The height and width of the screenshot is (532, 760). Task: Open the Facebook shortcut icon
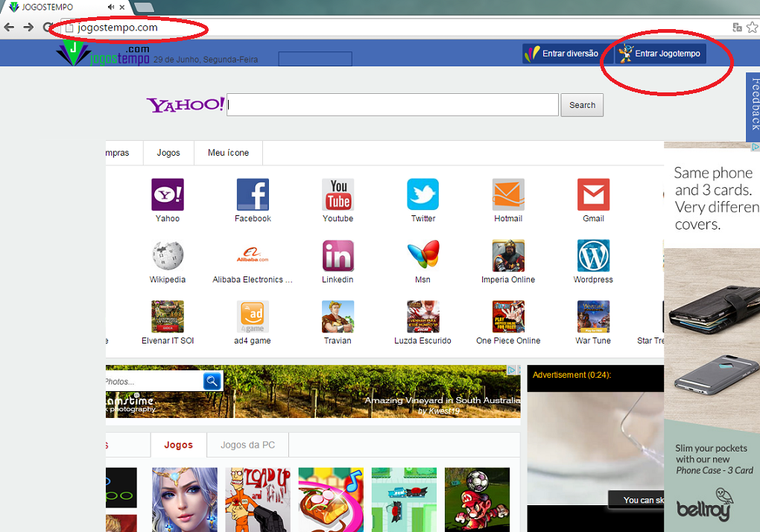click(x=253, y=194)
